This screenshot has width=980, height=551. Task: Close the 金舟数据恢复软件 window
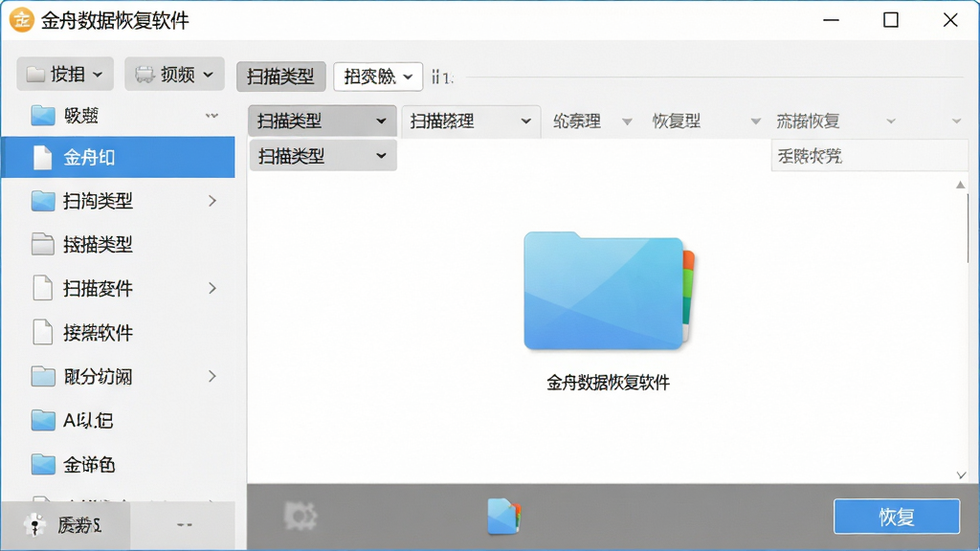950,20
